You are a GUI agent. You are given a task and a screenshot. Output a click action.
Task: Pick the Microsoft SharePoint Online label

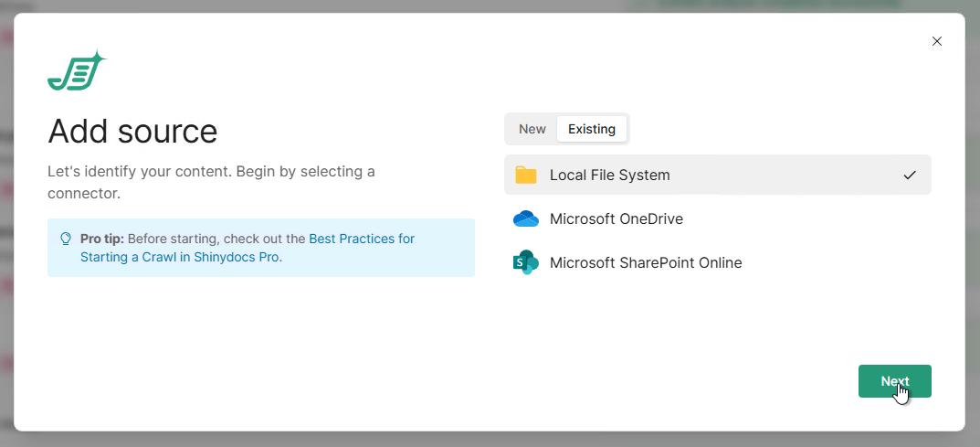[645, 262]
